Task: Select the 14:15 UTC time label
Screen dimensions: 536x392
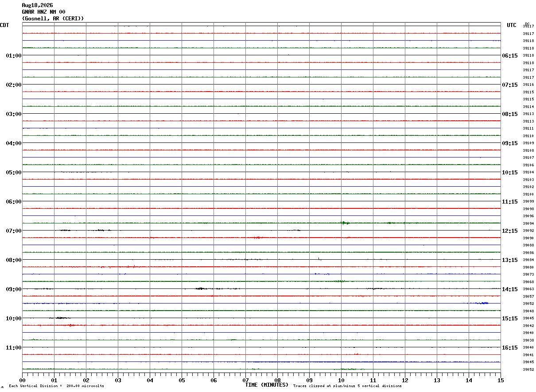Action: tap(509, 289)
